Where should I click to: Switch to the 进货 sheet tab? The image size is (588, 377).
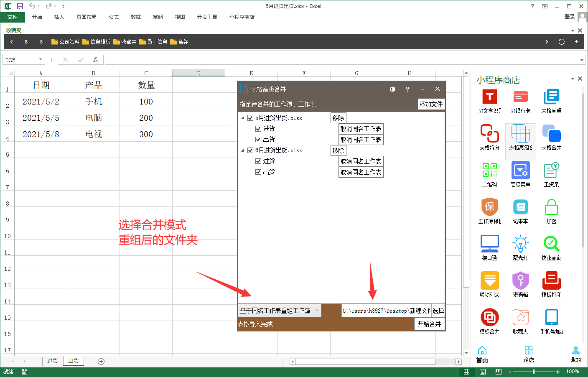(52, 361)
